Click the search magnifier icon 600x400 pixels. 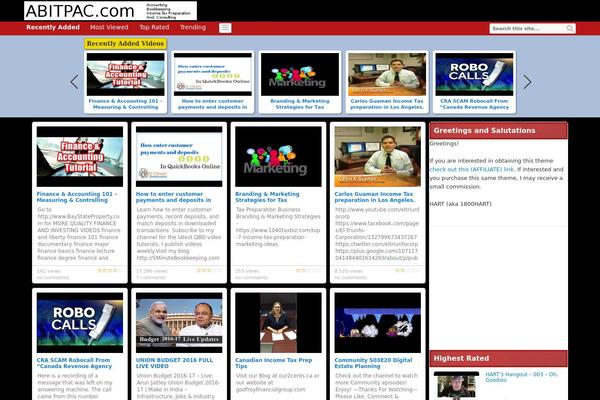click(x=570, y=28)
